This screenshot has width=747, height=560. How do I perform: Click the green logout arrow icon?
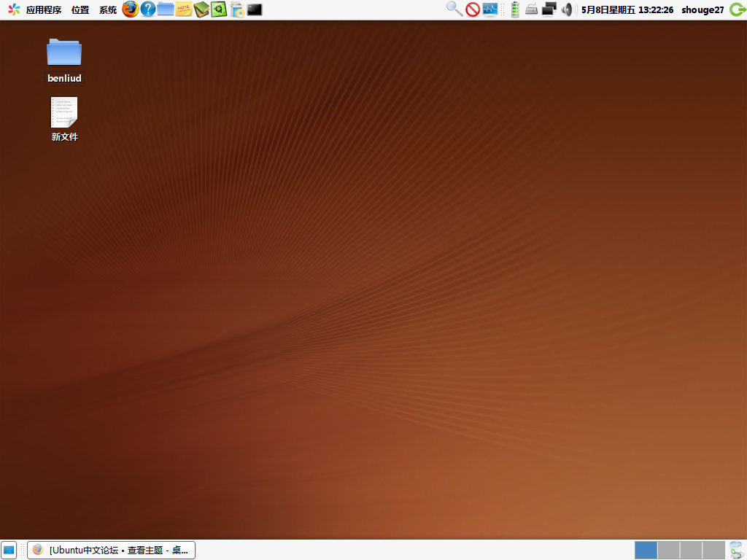[x=738, y=9]
